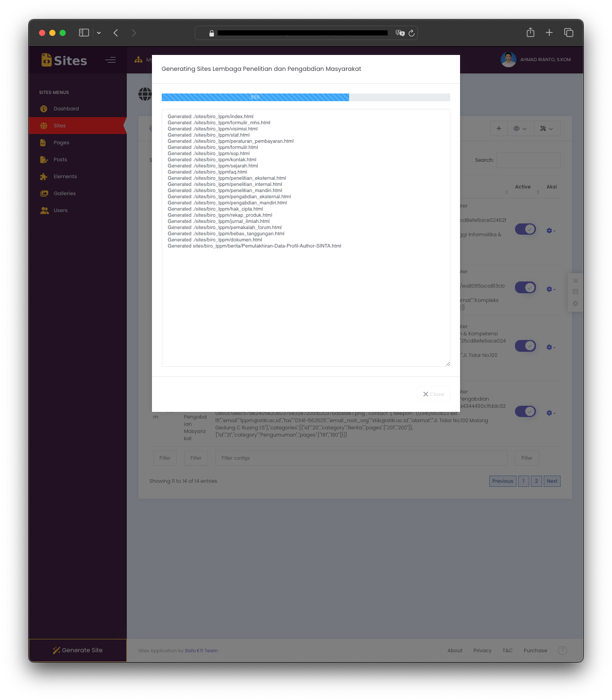
Task: Click the Users people icon
Action: [44, 211]
